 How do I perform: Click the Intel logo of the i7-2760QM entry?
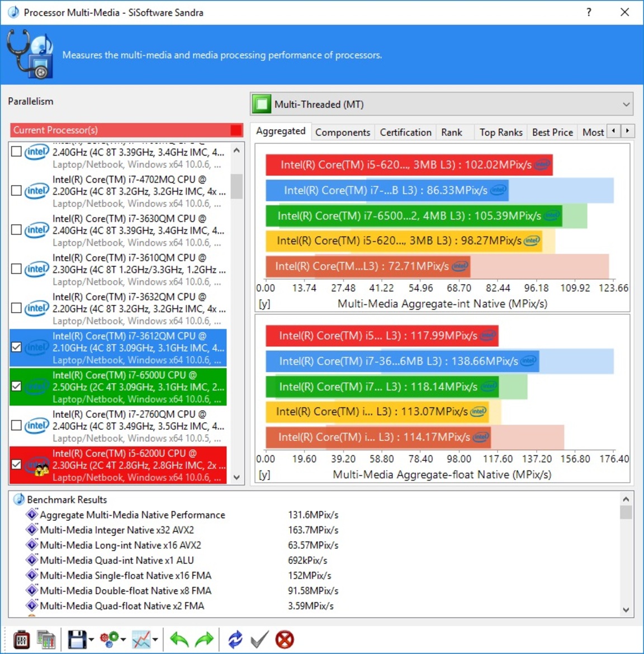tap(37, 425)
